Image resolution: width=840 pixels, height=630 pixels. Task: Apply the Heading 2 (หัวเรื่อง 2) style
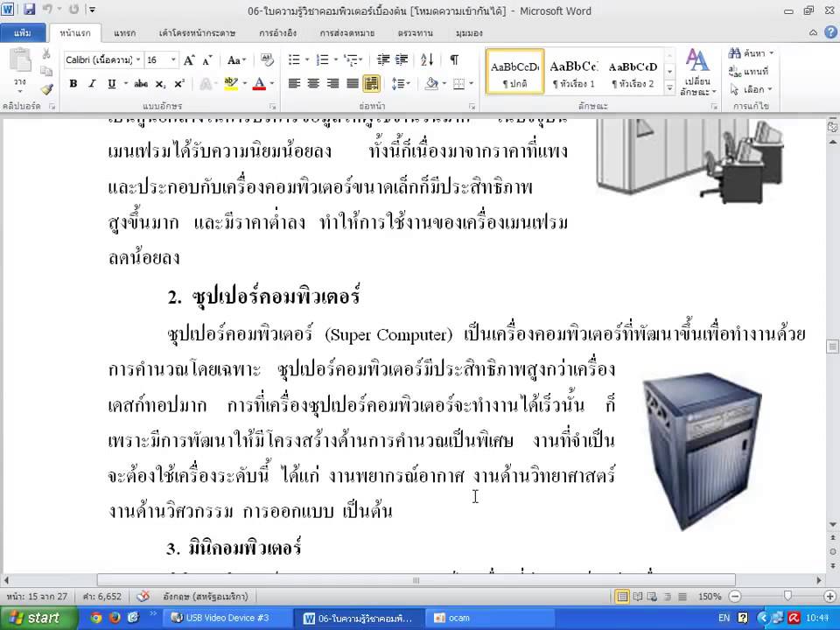click(633, 72)
